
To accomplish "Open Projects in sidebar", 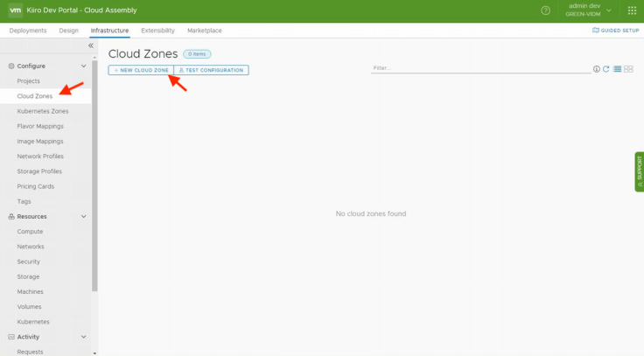I will [x=28, y=80].
